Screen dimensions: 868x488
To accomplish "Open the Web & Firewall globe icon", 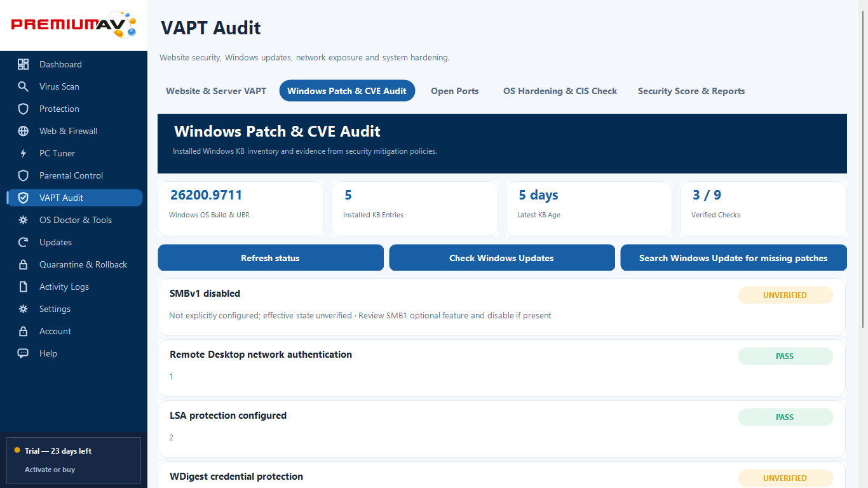I will point(24,131).
